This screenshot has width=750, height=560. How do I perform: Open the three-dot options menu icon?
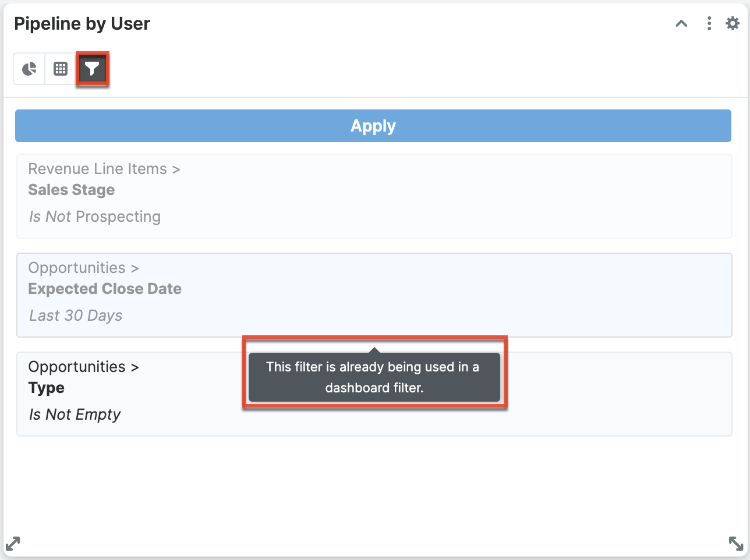(x=709, y=24)
